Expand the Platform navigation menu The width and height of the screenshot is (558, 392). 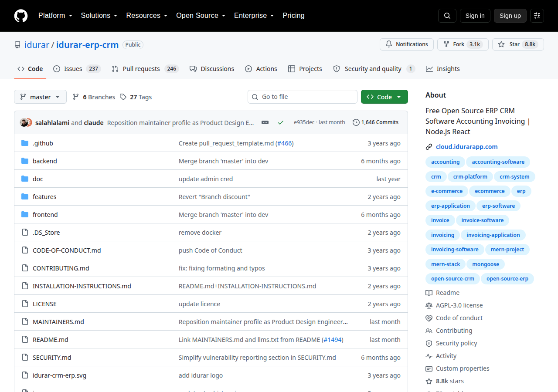pyautogui.click(x=55, y=16)
